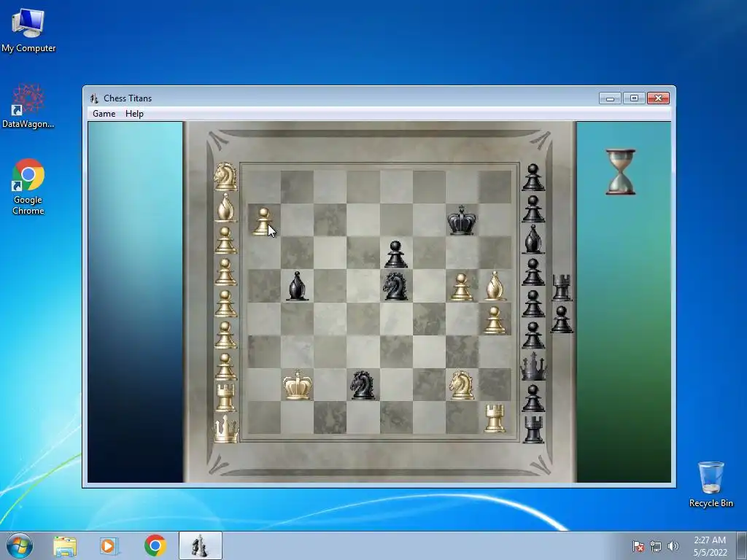The height and width of the screenshot is (560, 747).
Task: Click the black knight on d2
Action: coord(362,385)
